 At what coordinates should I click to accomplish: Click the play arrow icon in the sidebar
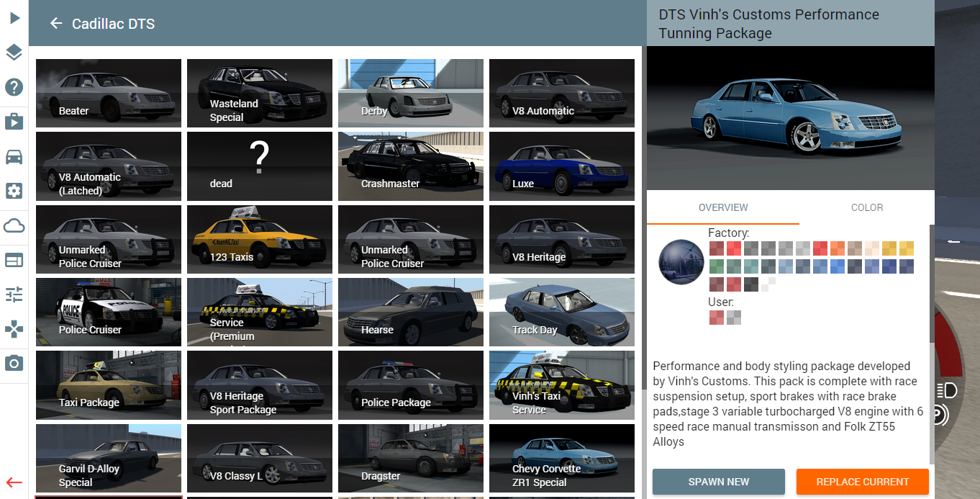coord(14,18)
